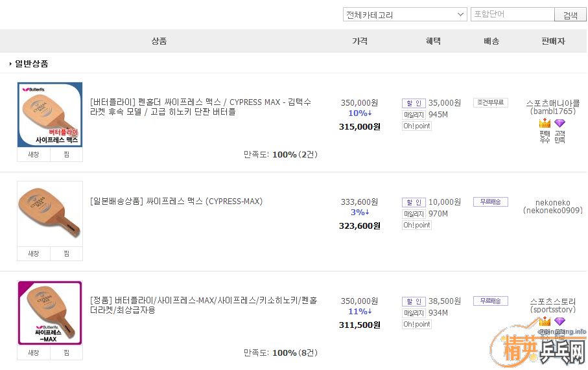Click the 마일리지 badge showing 934M

tap(414, 313)
